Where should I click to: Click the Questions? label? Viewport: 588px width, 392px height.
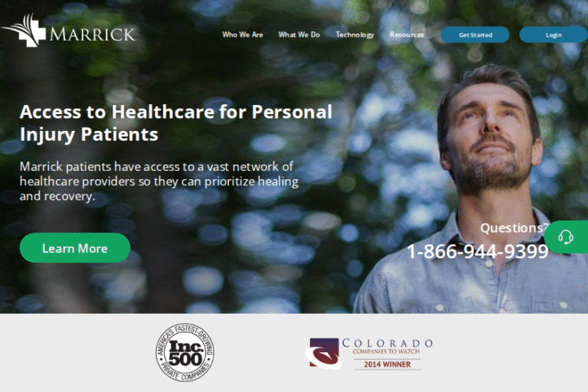pyautogui.click(x=514, y=227)
